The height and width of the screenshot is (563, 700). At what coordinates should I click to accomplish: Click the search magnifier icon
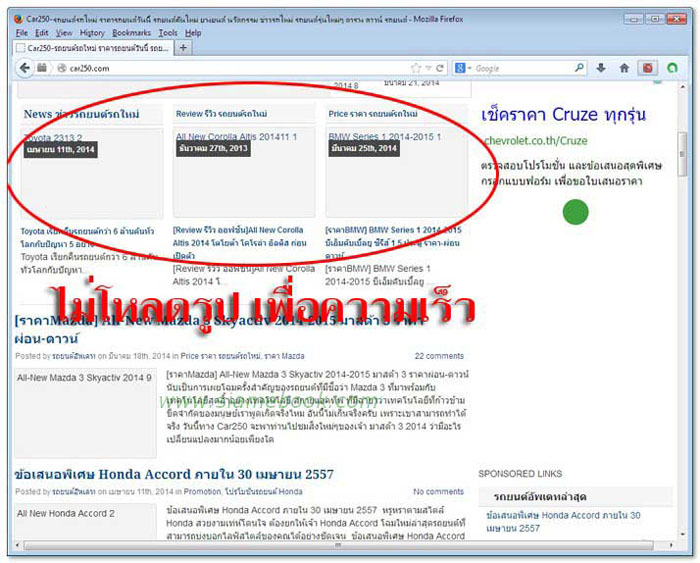(579, 68)
